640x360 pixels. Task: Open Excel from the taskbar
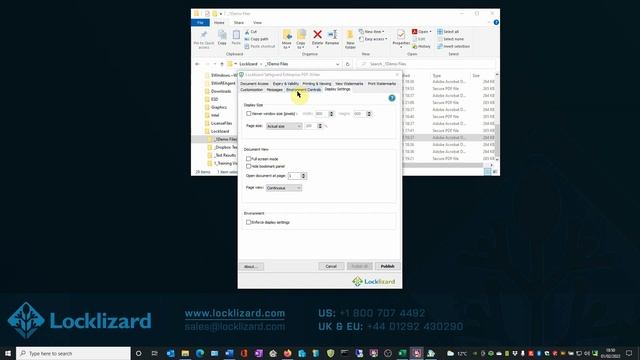point(402,353)
